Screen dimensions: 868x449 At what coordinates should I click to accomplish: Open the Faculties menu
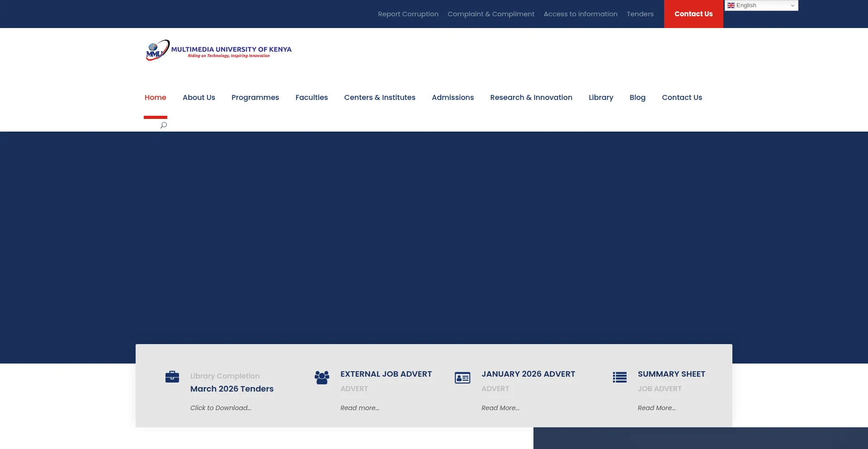(311, 97)
